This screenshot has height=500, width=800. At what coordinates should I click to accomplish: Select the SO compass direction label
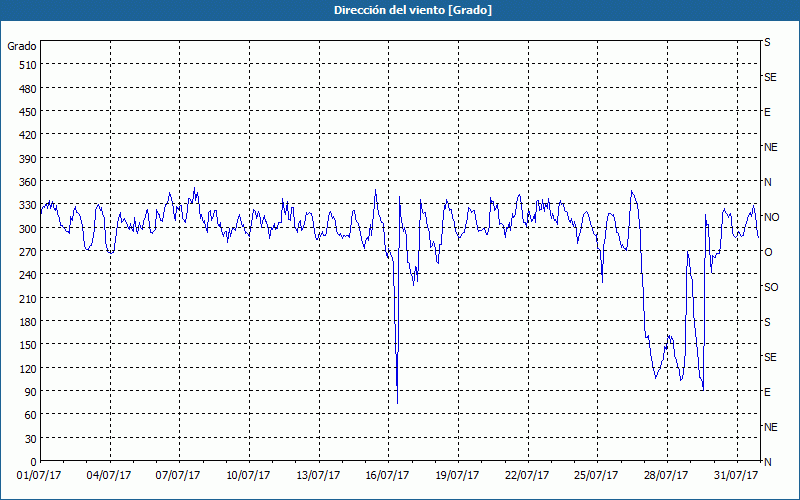771,288
